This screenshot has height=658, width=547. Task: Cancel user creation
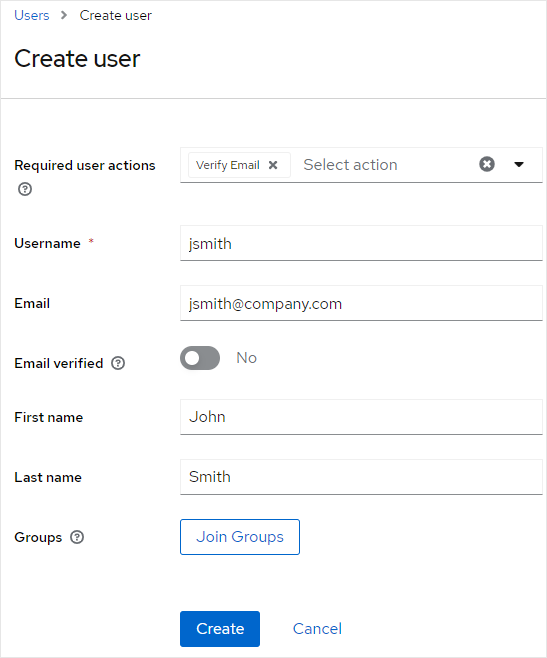coord(317,629)
